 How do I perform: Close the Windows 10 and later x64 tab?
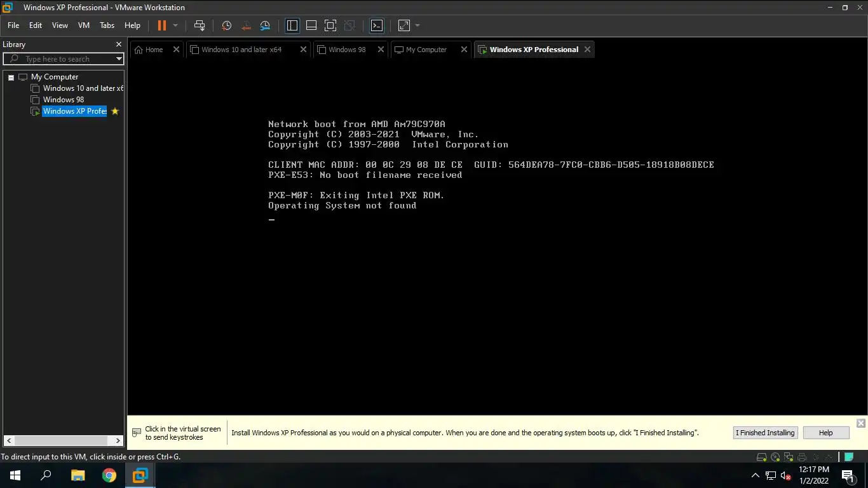click(x=303, y=49)
